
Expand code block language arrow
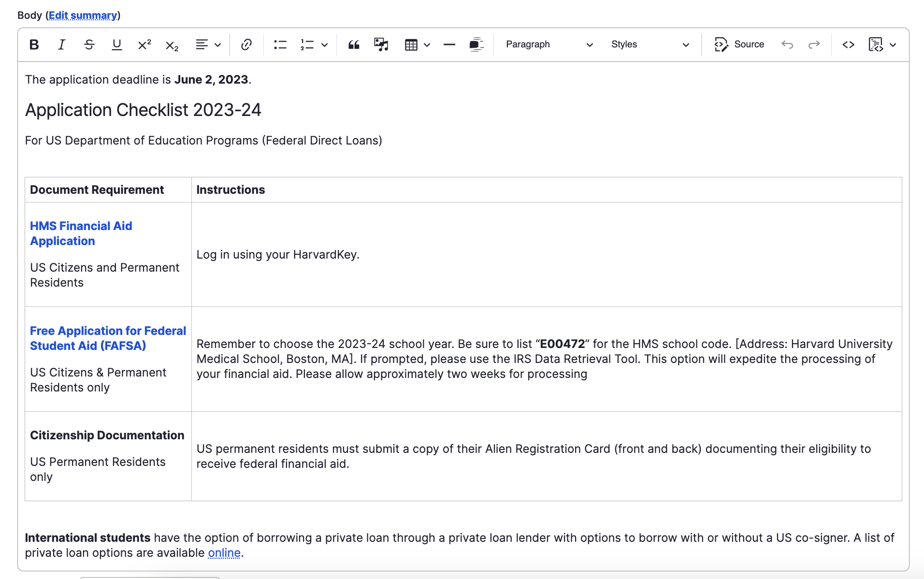coord(893,45)
